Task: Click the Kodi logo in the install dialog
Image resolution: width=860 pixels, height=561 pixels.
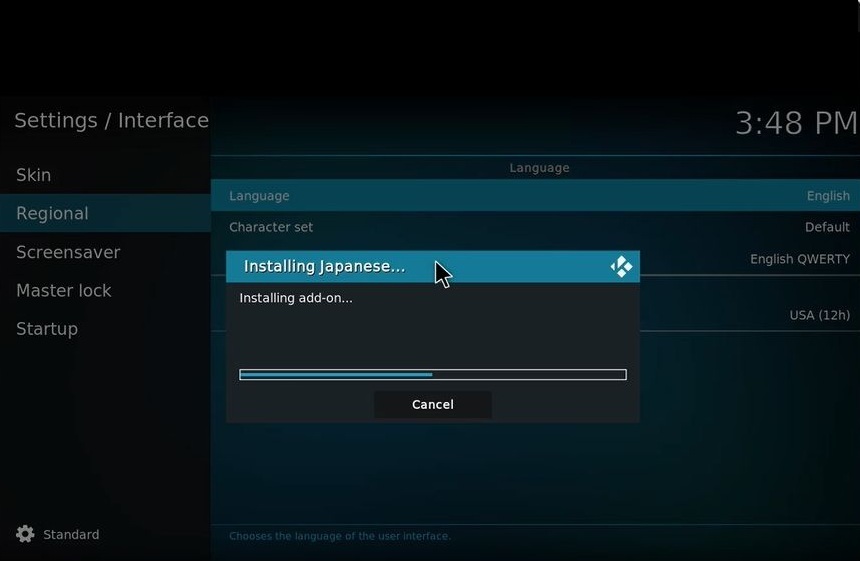Action: coord(621,267)
